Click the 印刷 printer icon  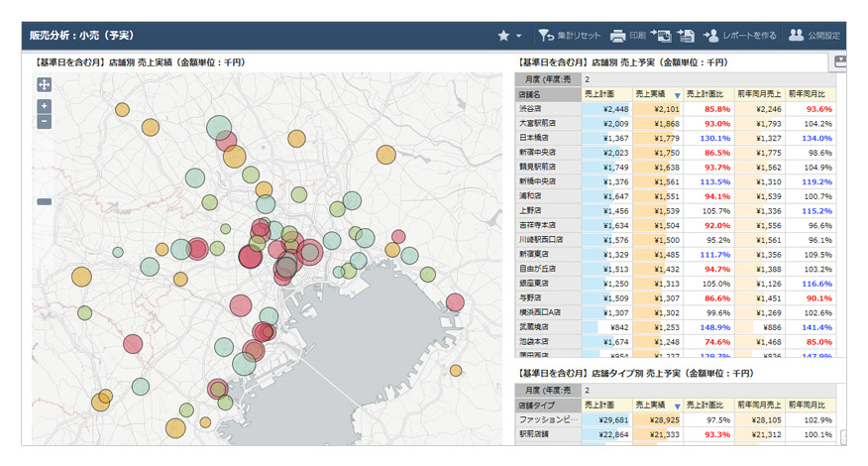click(x=617, y=36)
